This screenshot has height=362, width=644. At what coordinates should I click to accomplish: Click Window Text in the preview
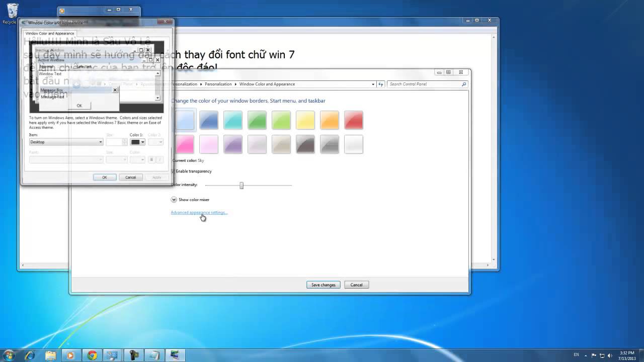pos(50,74)
